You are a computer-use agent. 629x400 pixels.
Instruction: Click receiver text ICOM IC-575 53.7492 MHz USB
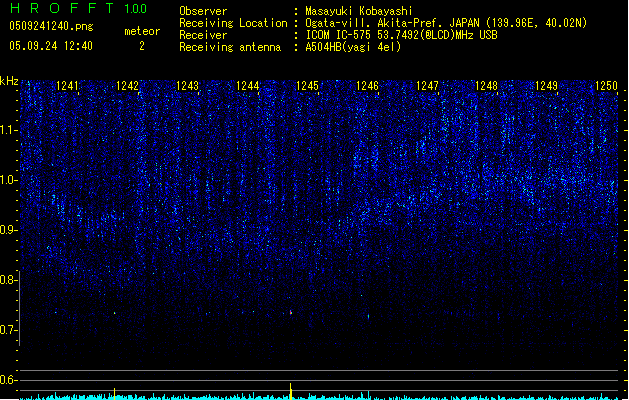402,35
